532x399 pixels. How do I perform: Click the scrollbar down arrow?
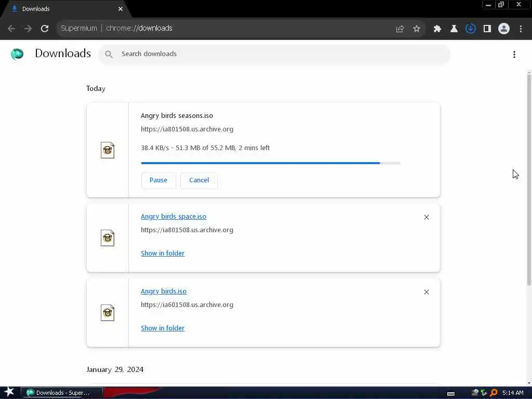click(x=528, y=383)
